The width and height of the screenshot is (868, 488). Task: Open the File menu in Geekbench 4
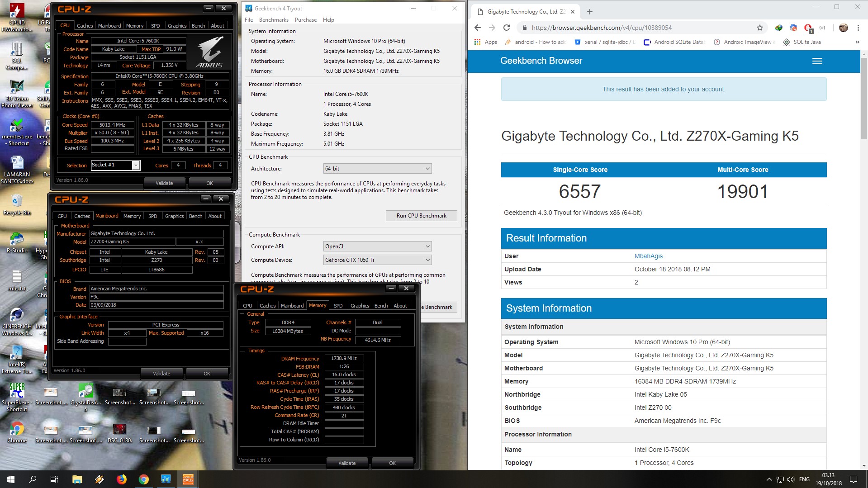249,20
